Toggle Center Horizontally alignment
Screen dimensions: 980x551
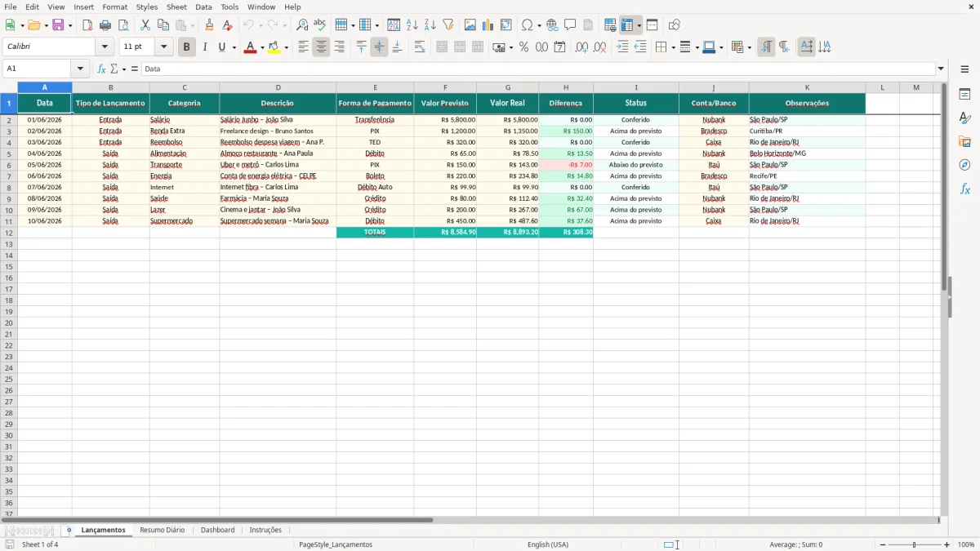click(x=321, y=47)
